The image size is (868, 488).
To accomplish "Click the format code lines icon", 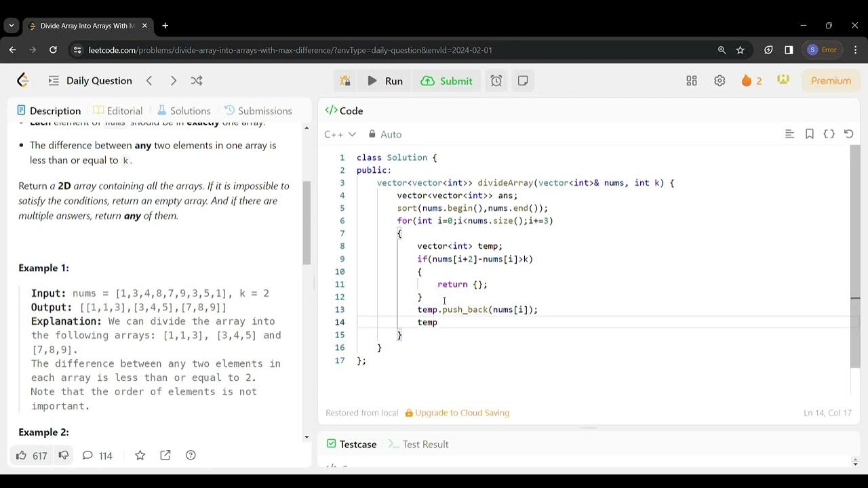I will [789, 134].
